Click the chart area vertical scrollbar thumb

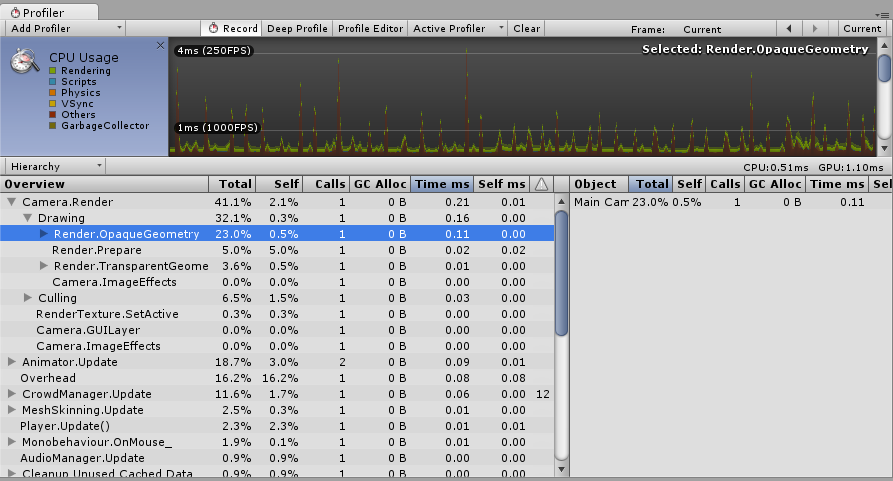884,67
